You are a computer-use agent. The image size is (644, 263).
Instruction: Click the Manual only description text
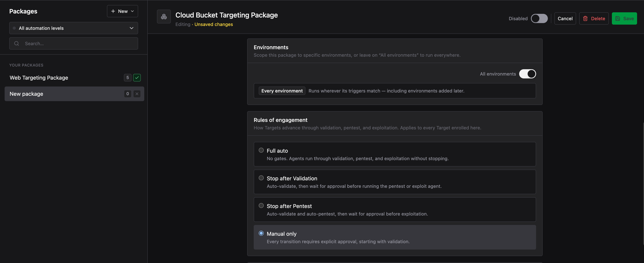coord(338,242)
